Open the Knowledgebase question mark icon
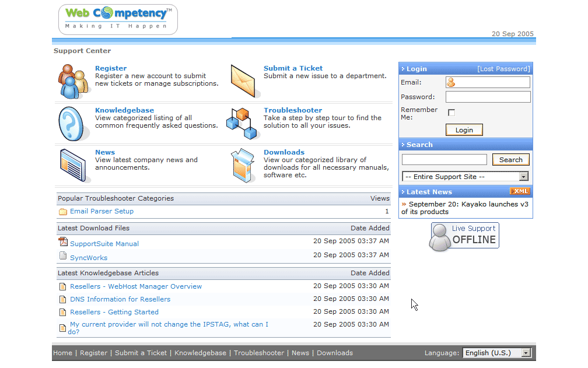This screenshot has width=588, height=368. (74, 124)
